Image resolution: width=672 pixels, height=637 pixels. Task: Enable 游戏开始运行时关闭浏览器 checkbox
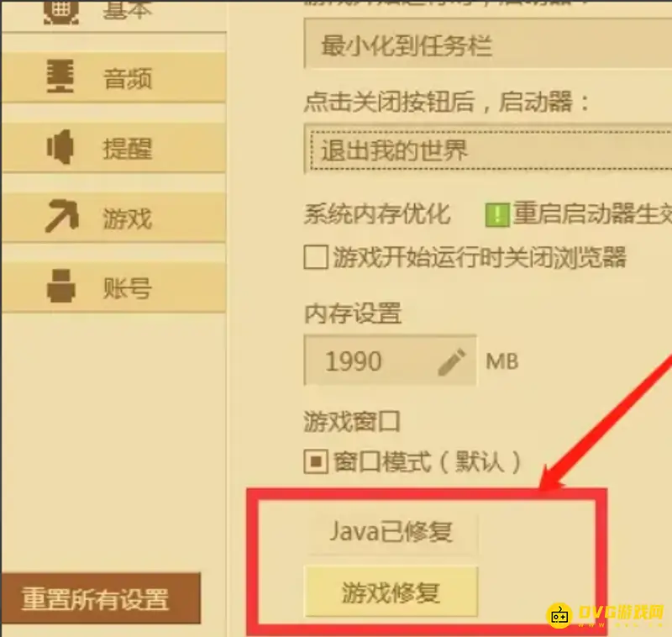[316, 257]
